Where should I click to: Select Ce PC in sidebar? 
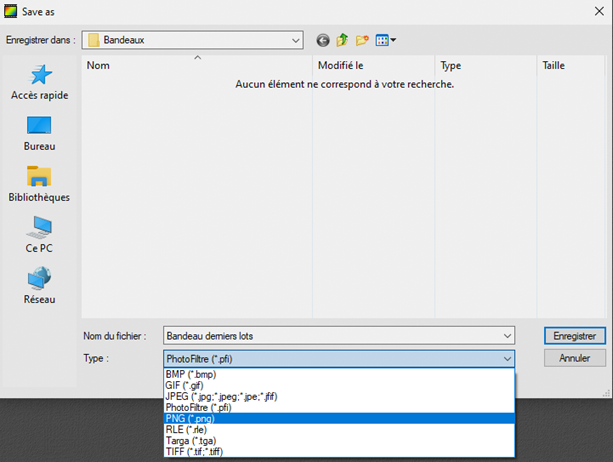tap(39, 235)
